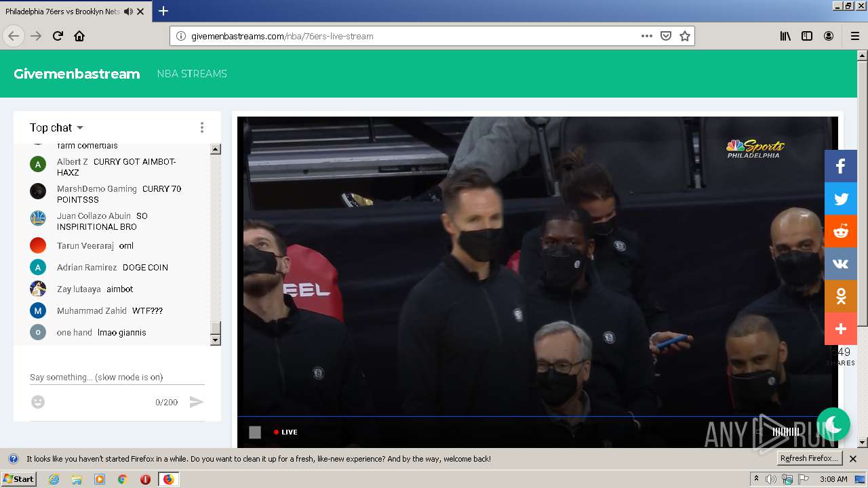Share the stream on VK
This screenshot has height=488, width=868.
pyautogui.click(x=841, y=264)
